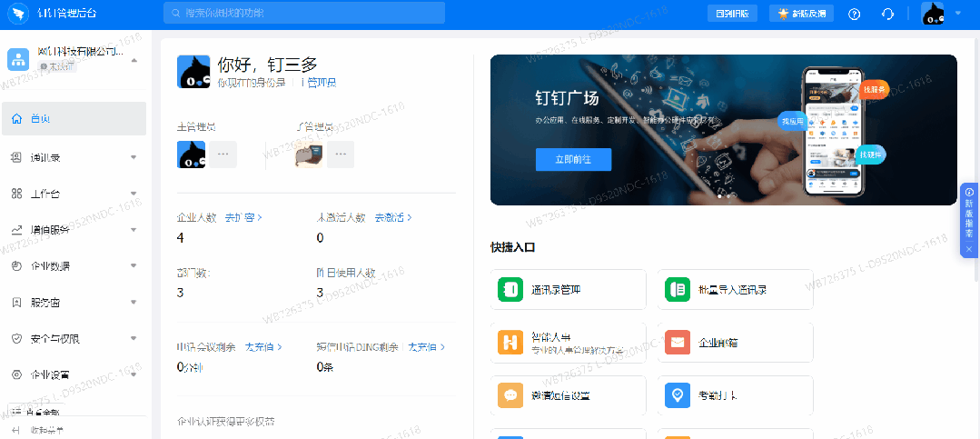Open the 邀请短信设置 quick entry card
980x439 pixels.
(568, 396)
